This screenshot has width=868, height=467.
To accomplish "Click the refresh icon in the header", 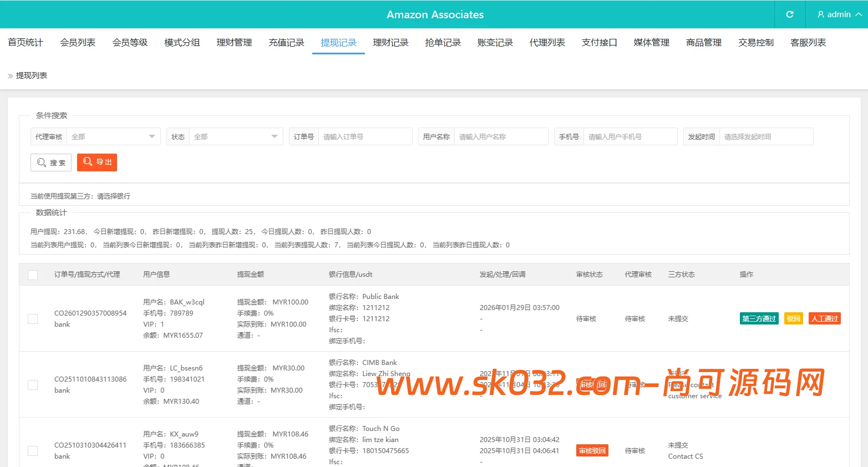I will [x=789, y=14].
